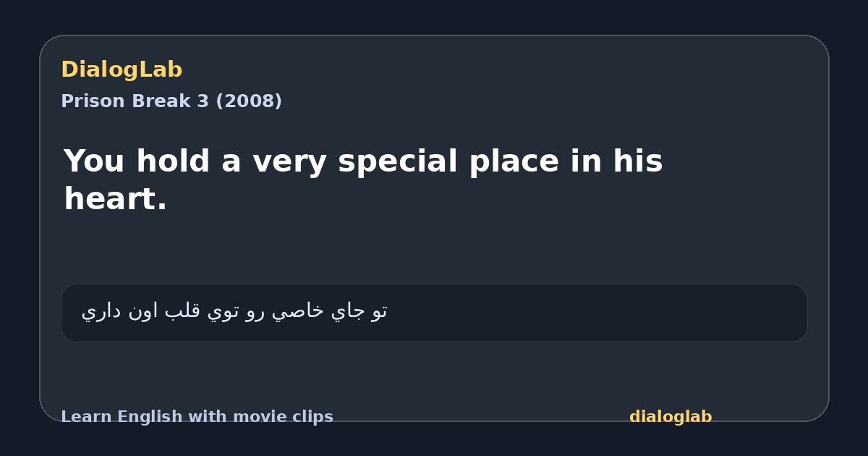Click the DialogLab brand title
The image size is (868, 456).
(122, 69)
